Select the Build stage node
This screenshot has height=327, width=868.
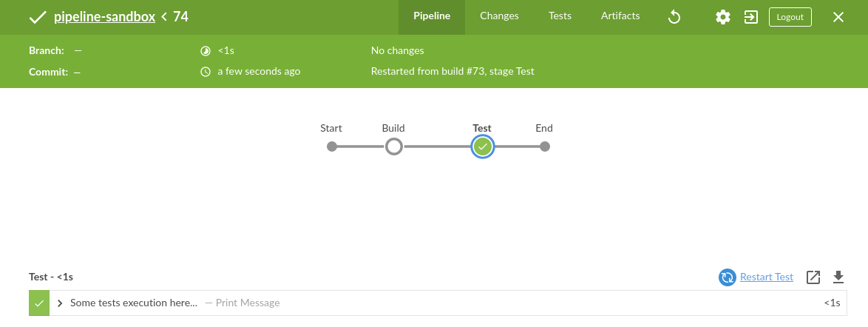coord(394,146)
